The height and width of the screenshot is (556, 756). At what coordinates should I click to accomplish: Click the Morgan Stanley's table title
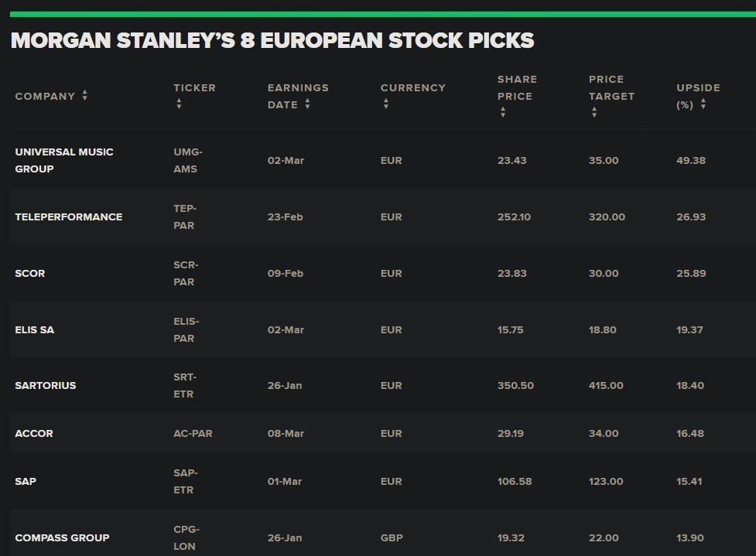tap(272, 40)
